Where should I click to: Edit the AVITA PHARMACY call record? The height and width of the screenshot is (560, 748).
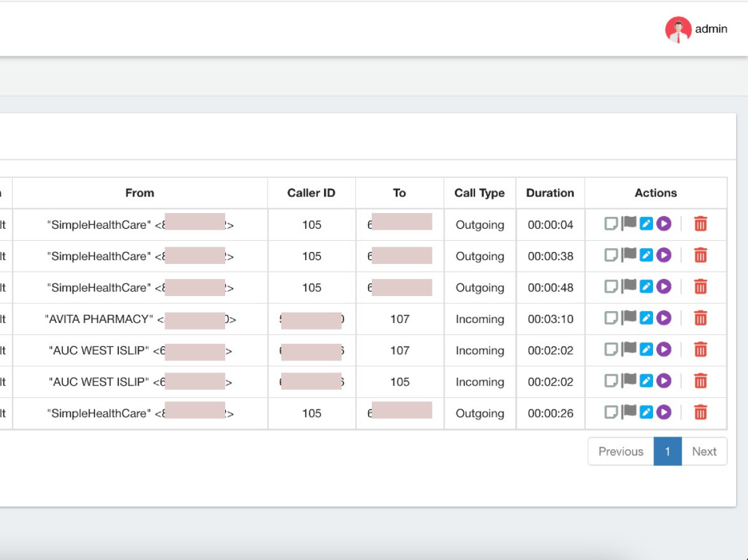[x=646, y=319]
